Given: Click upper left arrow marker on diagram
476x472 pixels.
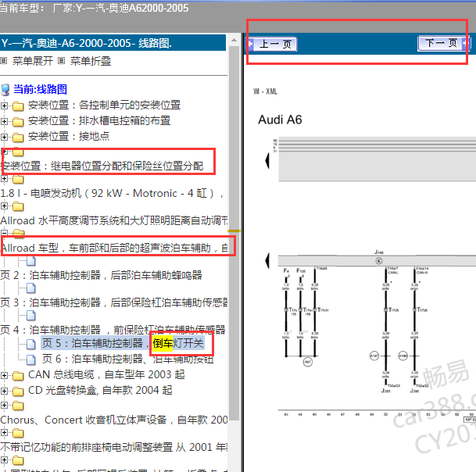Looking at the screenshot, I should coord(267,160).
